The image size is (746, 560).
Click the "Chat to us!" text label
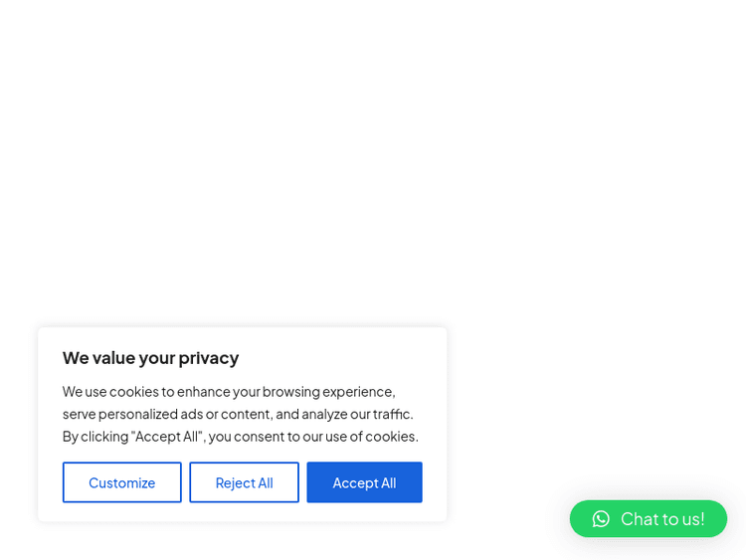point(662,519)
